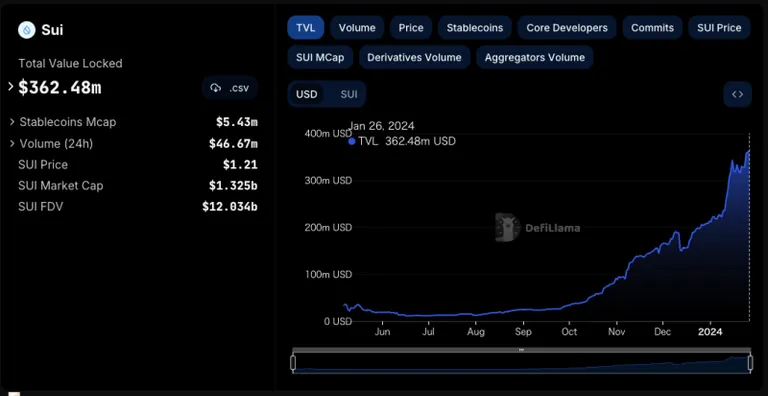Image resolution: width=768 pixels, height=396 pixels.
Task: Toggle the Volume chart series
Action: [357, 28]
